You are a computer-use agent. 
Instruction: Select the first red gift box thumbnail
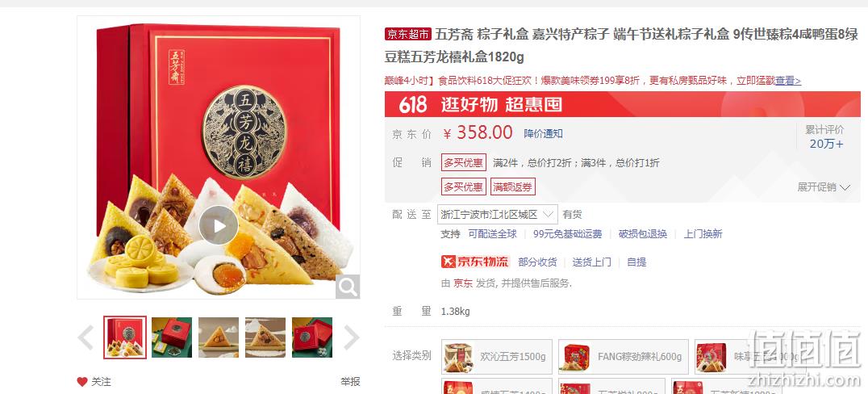pyautogui.click(x=125, y=337)
